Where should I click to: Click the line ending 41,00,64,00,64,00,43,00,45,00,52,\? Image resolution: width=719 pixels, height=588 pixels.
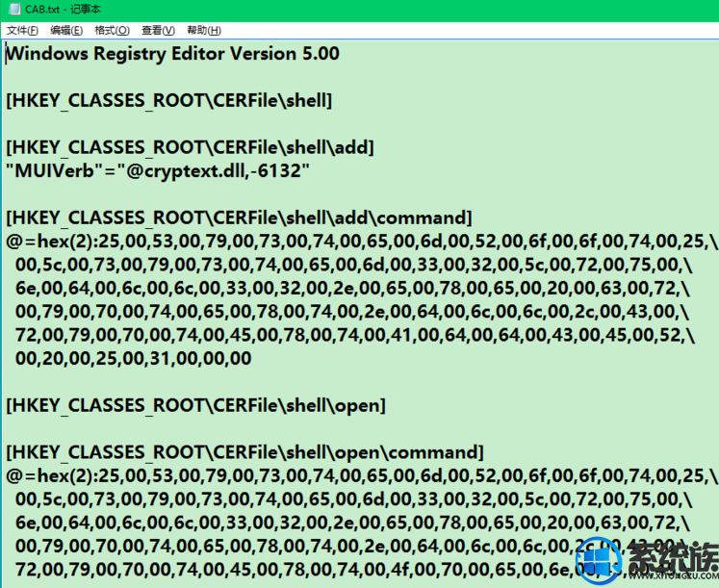[x=355, y=335]
